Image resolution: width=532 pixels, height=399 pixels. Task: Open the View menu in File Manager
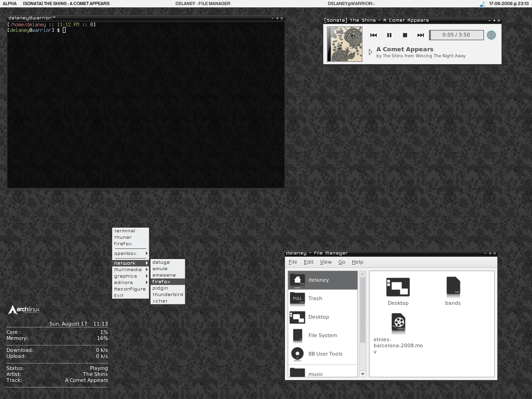pyautogui.click(x=326, y=262)
